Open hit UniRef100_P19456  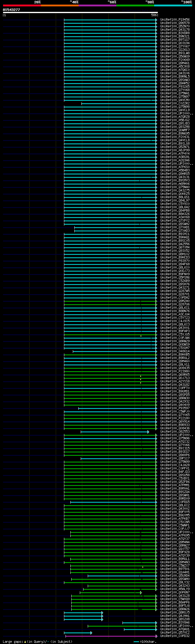(175, 19)
